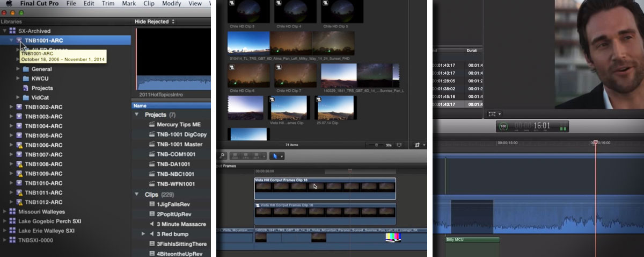Expand the VidCat folder
This screenshot has width=644, height=257.
19,97
